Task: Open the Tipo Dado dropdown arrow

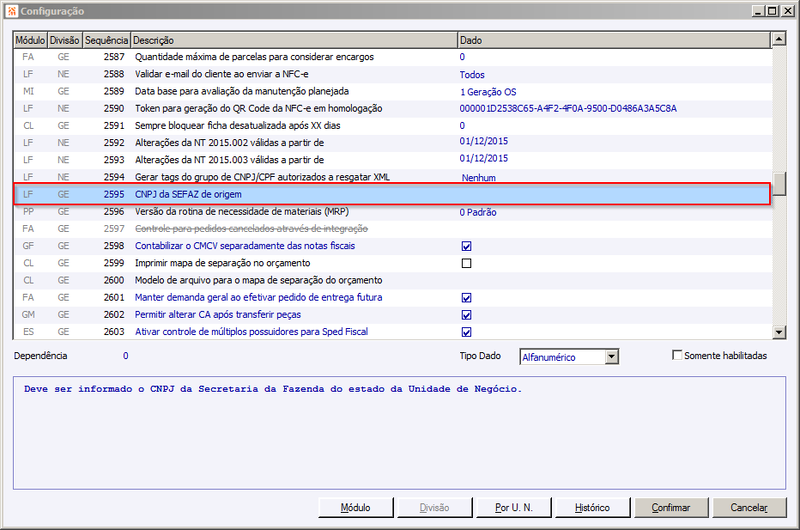Action: tap(612, 357)
